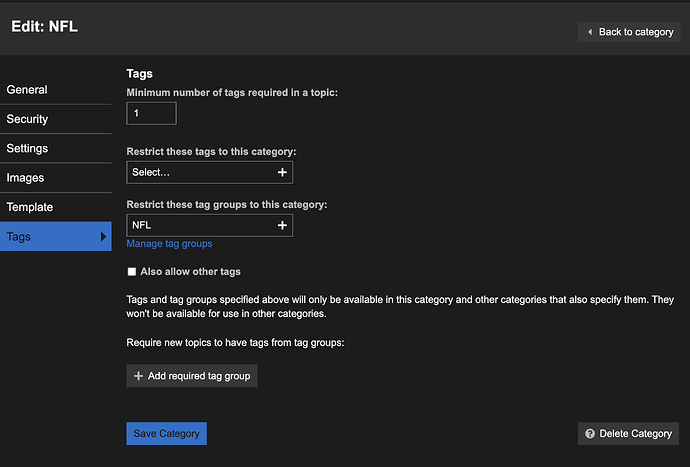Open the General settings tab
The height and width of the screenshot is (467, 690).
[55, 90]
